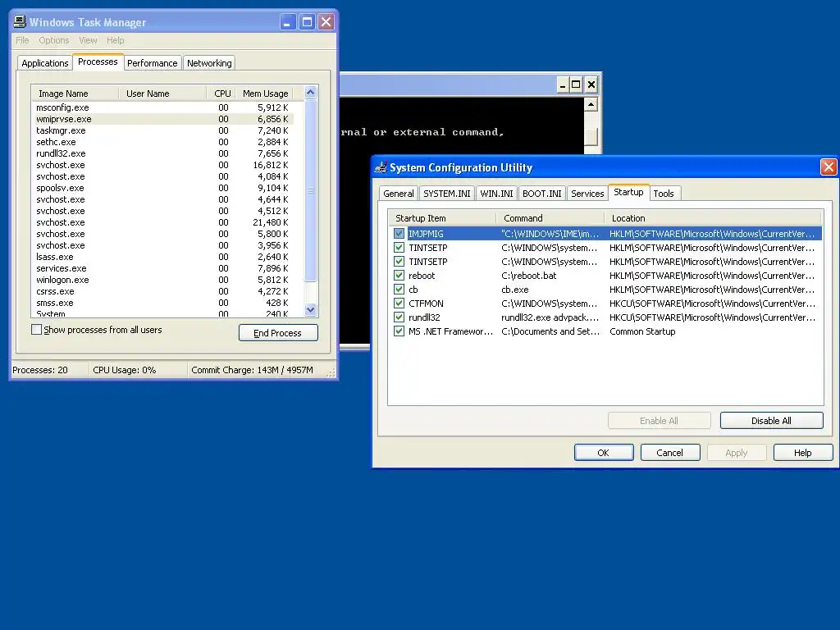Switch to the Networking tab
Screen dimensions: 840x630
click(209, 63)
